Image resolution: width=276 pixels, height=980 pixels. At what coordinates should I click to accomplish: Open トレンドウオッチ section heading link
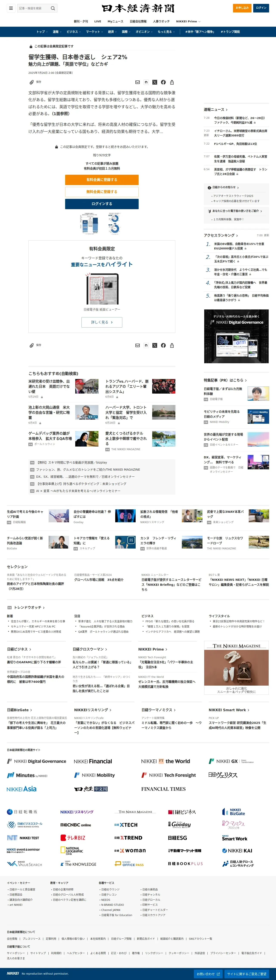pos(29,607)
